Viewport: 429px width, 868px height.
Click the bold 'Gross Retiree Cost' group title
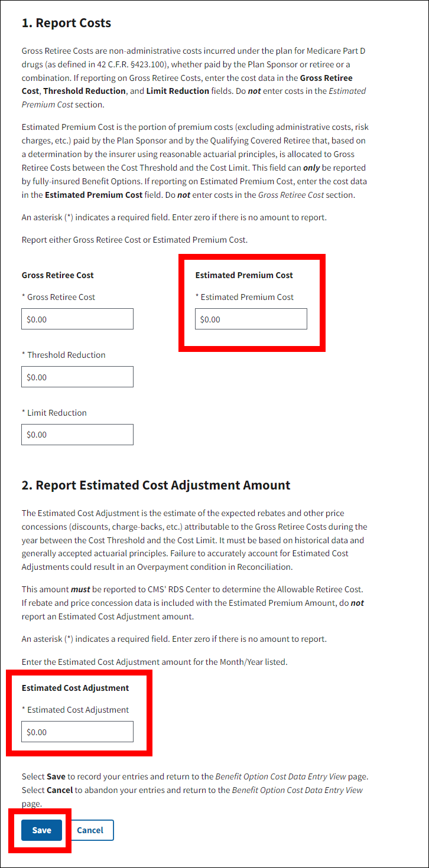(58, 275)
